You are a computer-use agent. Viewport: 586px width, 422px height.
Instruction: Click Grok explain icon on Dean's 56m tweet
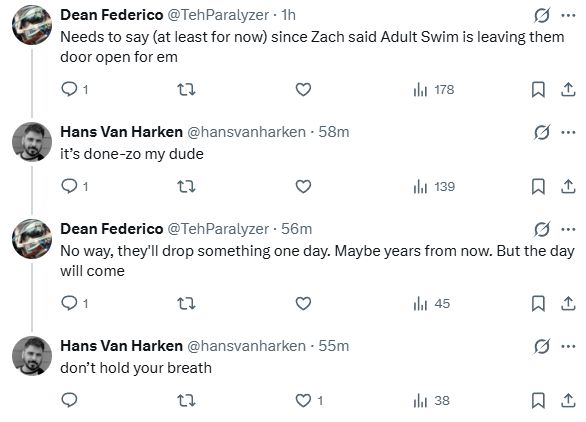click(542, 229)
